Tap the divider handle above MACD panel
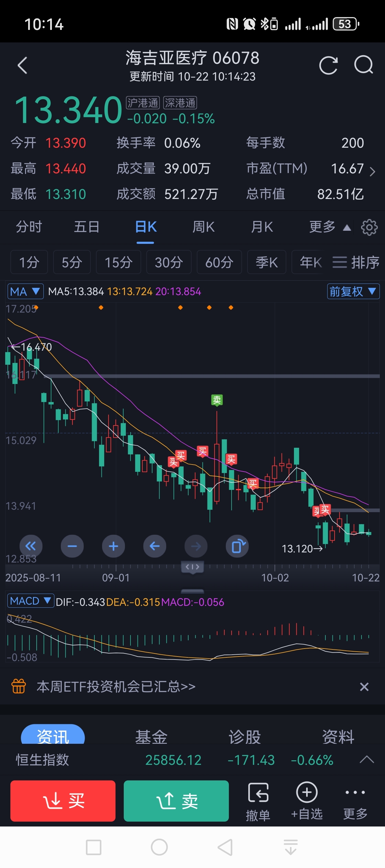The image size is (385, 868). 192,591
